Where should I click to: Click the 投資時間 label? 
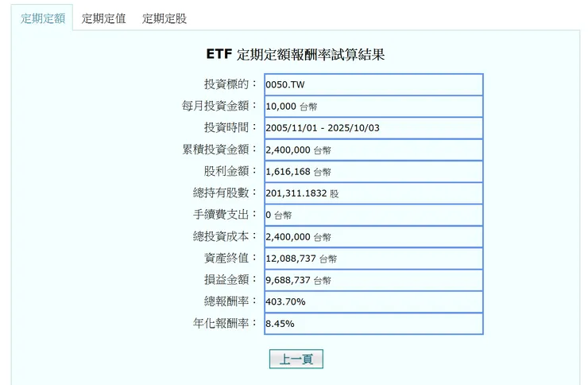[x=230, y=127]
